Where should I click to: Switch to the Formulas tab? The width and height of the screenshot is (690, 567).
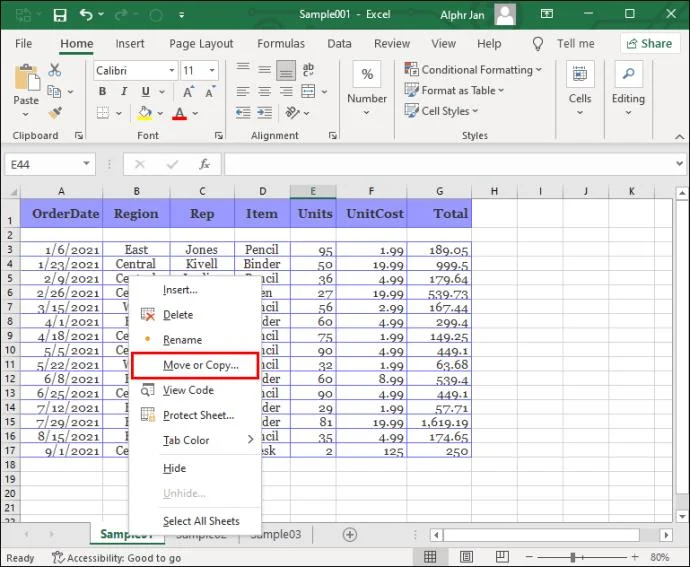coord(281,44)
